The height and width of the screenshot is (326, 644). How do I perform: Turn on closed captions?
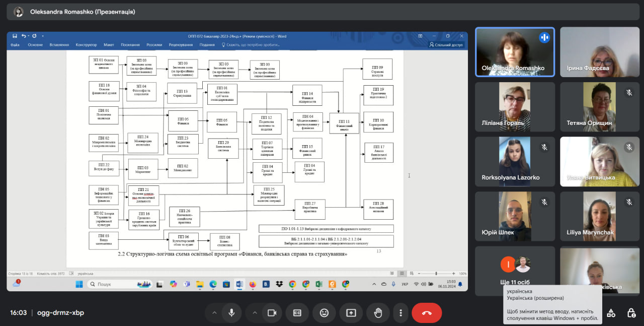click(297, 313)
